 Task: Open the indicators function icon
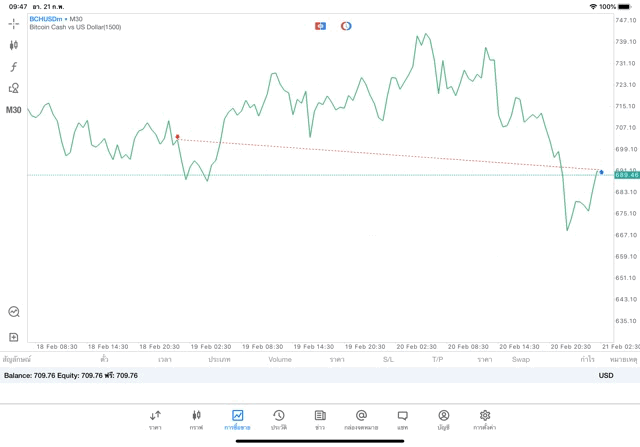[14, 67]
